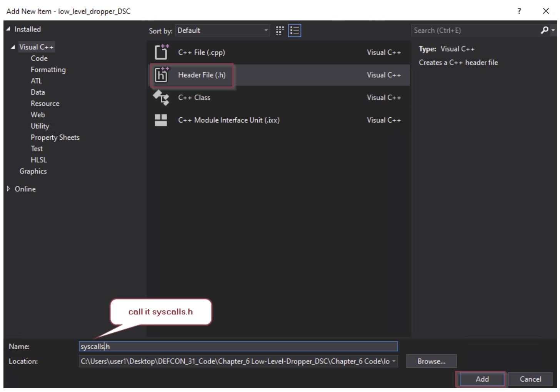Click the Installed section label
Image resolution: width=560 pixels, height=392 pixels.
click(x=27, y=29)
